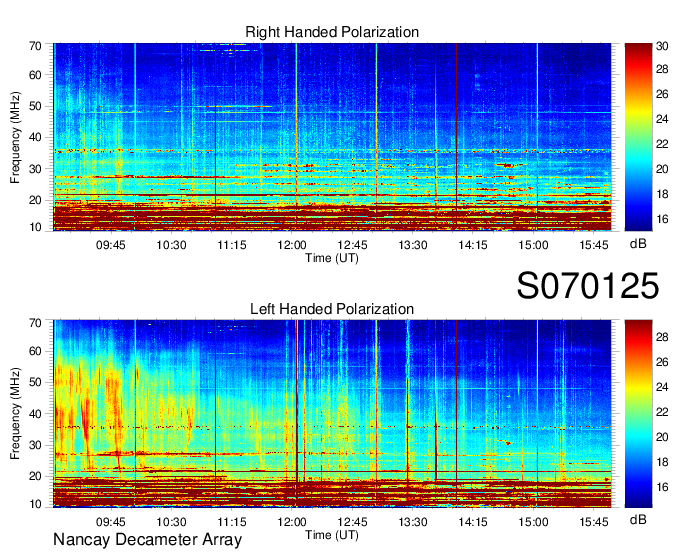Click the 20 dB value on the Right Handed color bar
The width and height of the screenshot is (680, 552).
[662, 169]
